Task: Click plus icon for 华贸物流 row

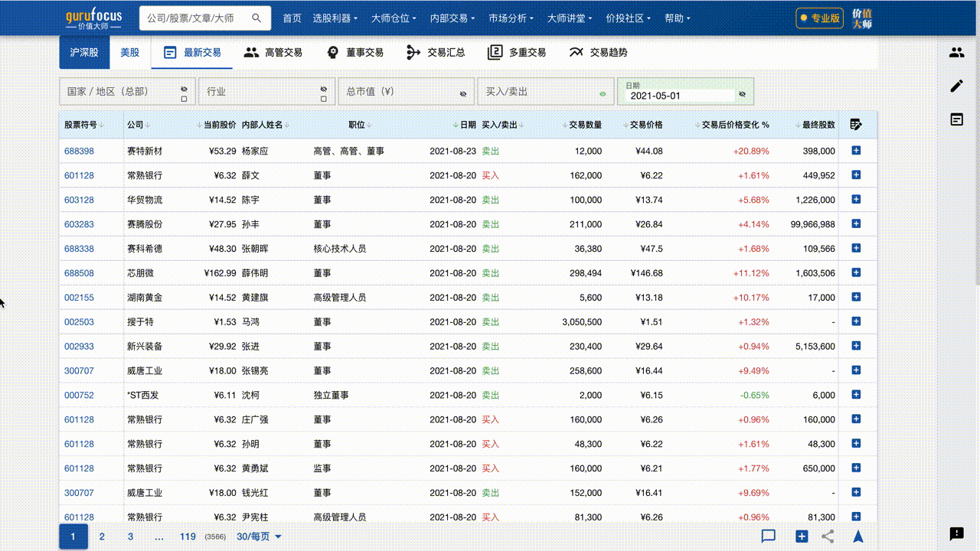Action: (856, 200)
